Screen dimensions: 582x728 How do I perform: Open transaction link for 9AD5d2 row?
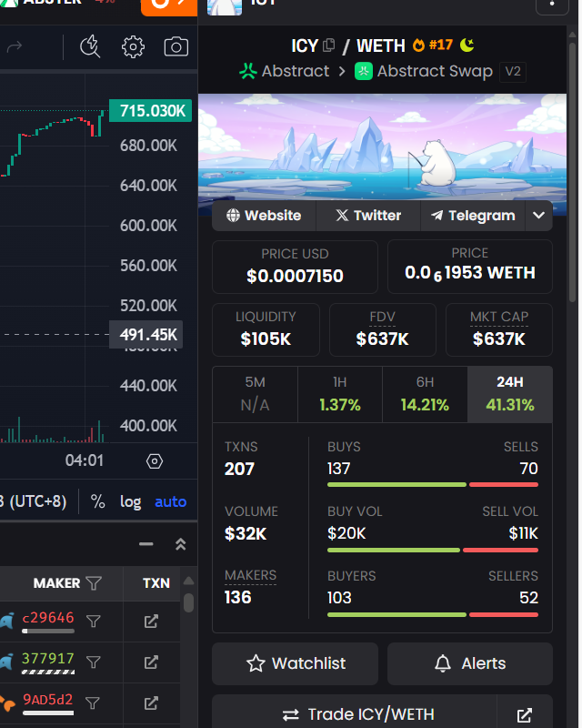click(151, 703)
